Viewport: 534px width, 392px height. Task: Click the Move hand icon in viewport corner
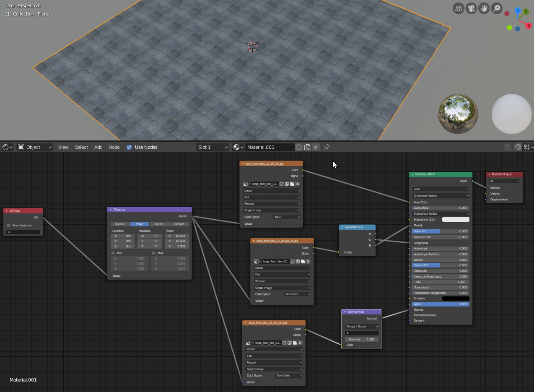tap(484, 8)
